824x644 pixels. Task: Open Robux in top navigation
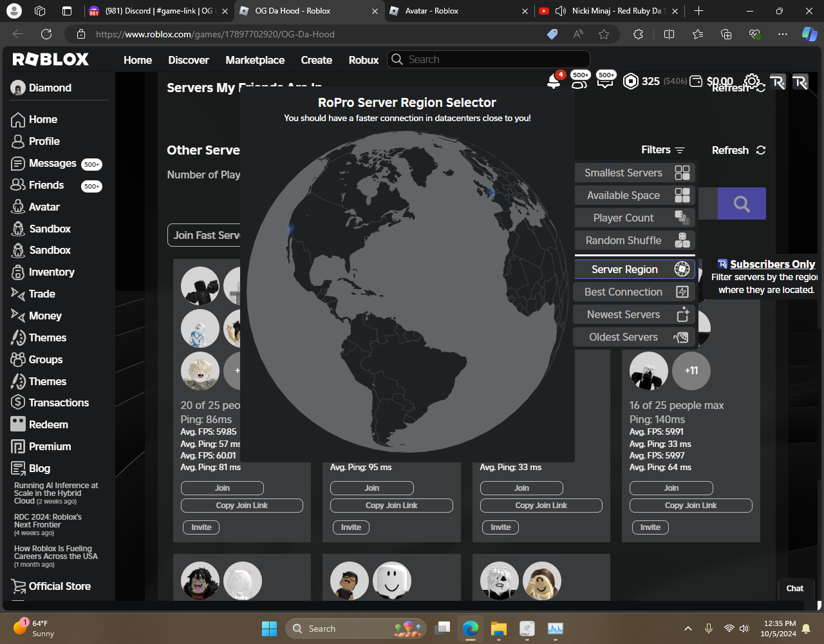pyautogui.click(x=364, y=60)
